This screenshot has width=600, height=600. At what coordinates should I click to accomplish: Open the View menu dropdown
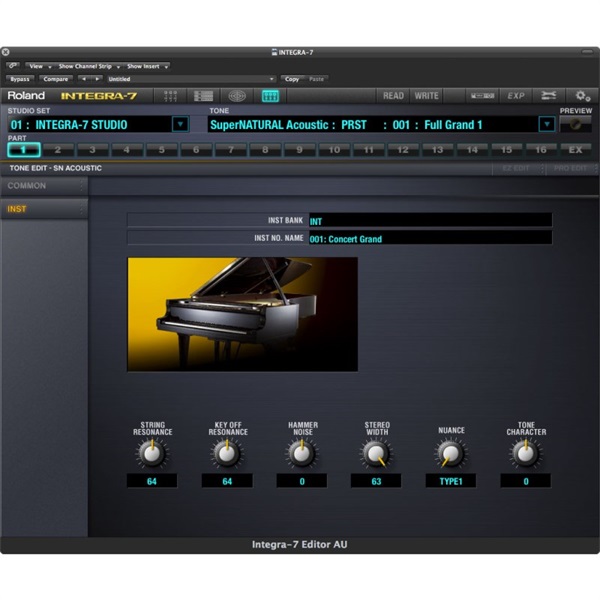[x=40, y=66]
